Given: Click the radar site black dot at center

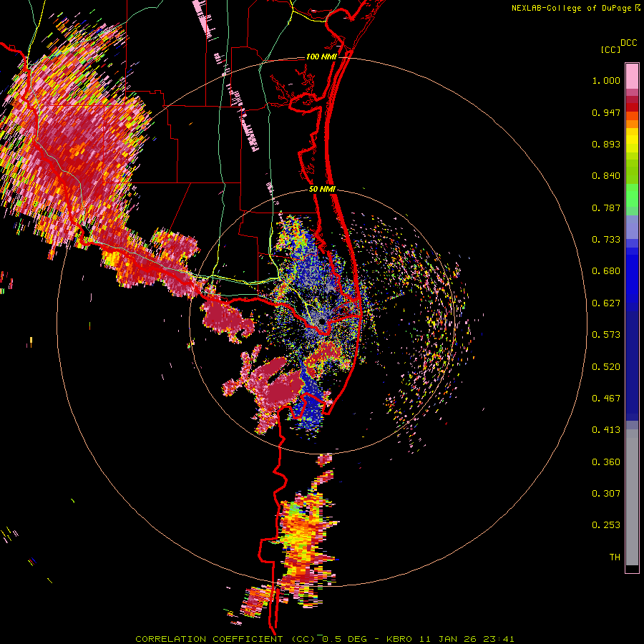Looking at the screenshot, I should pos(321,321).
